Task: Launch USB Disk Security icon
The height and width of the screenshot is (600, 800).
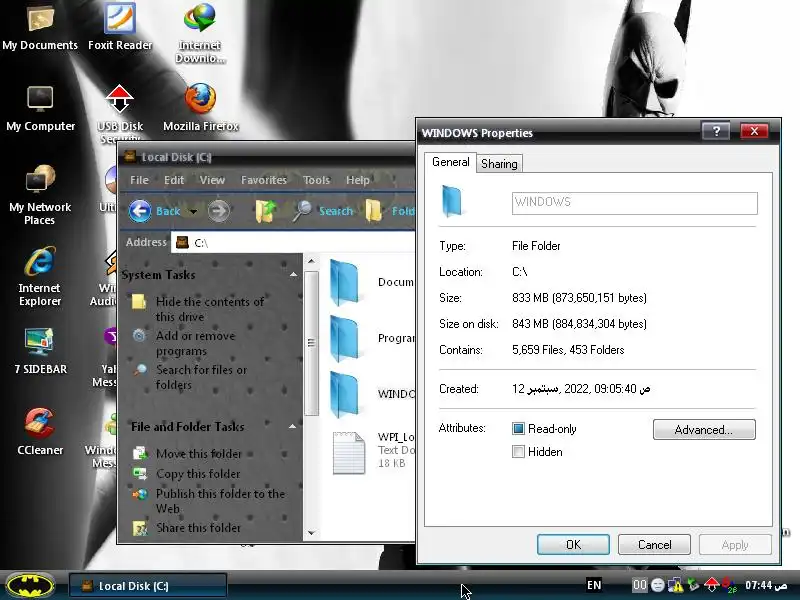Action: click(120, 113)
